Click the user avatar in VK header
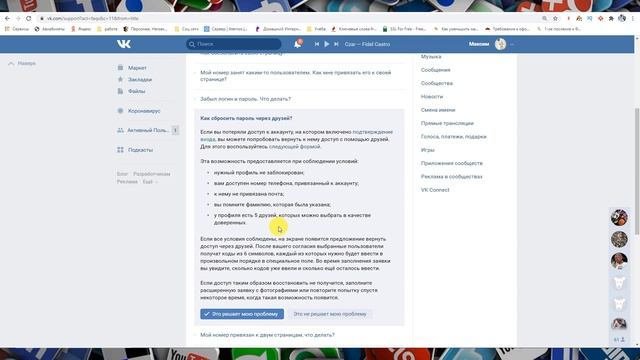Image resolution: width=640 pixels, height=360 pixels. (500, 44)
